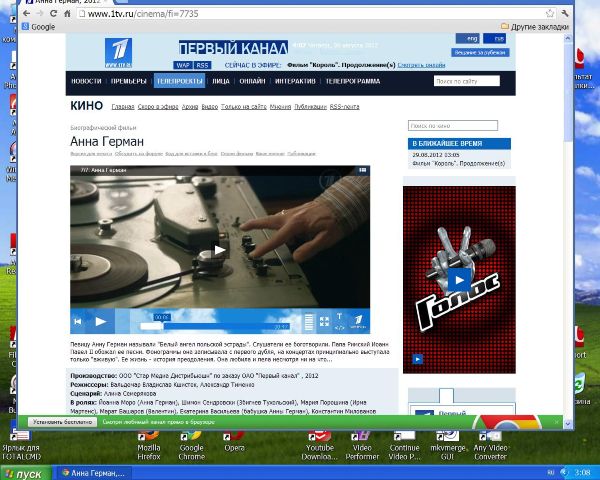Viewport: 600px width, 480px height.
Task: Open the Скоро в эфире link
Action: [158, 107]
